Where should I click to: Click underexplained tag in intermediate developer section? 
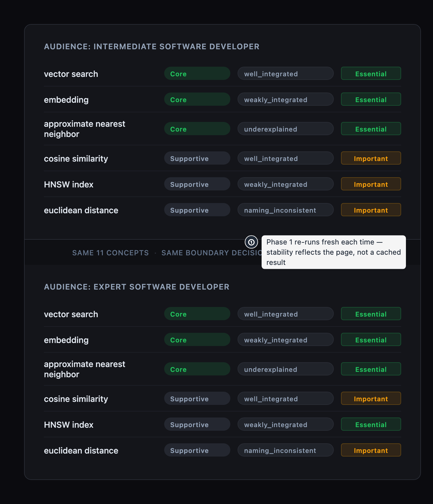pyautogui.click(x=286, y=129)
